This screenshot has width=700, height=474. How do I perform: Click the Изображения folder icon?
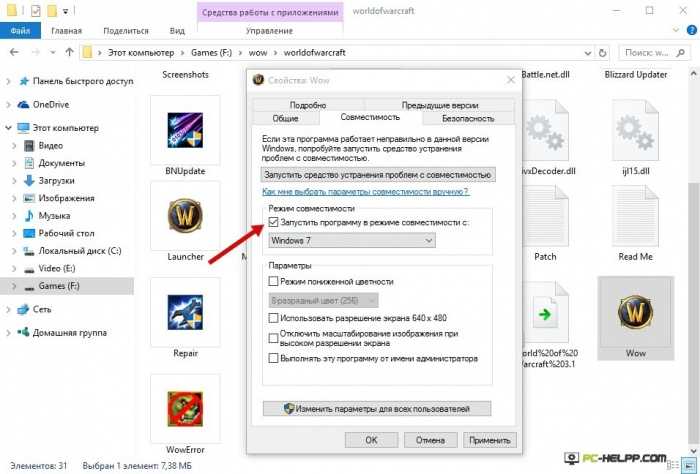[29, 198]
